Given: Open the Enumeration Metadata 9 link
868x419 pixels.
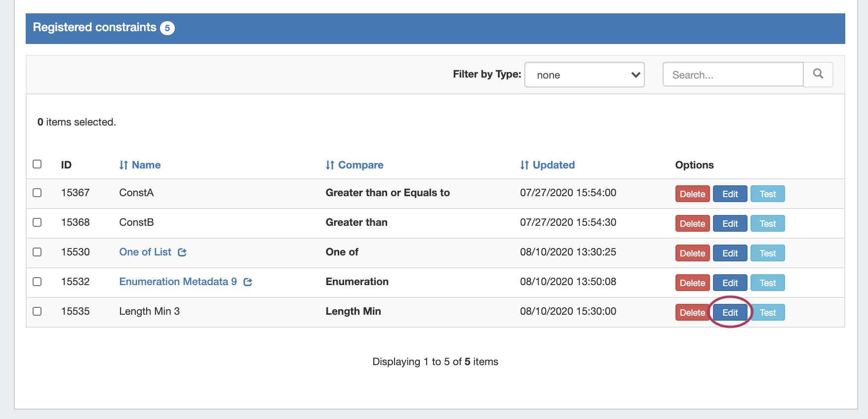Looking at the screenshot, I should coord(178,282).
